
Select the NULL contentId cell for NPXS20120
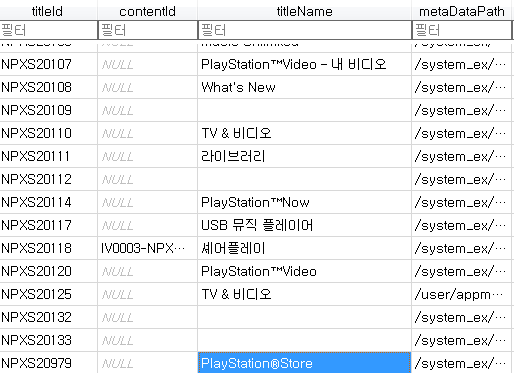click(147, 271)
